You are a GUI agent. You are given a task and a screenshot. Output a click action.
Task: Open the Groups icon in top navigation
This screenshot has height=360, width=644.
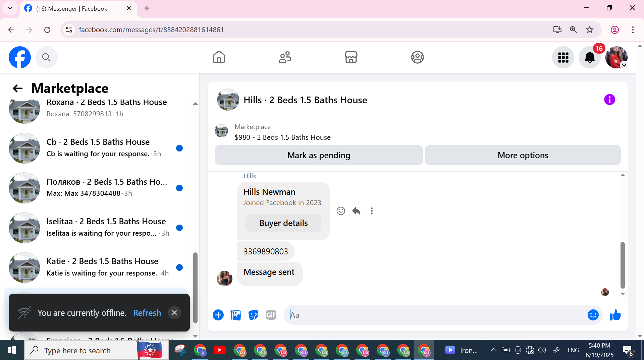coord(417,57)
